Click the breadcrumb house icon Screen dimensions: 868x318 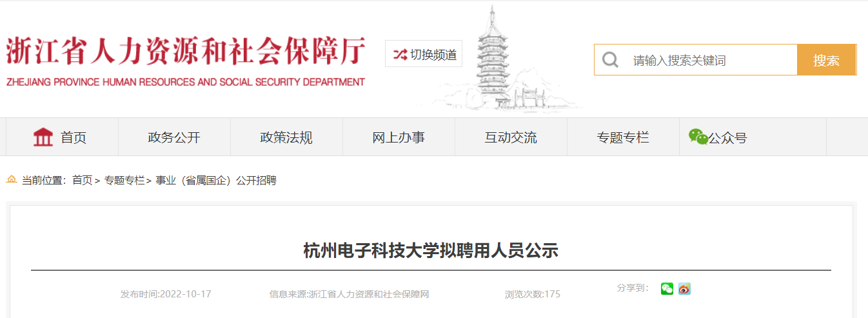12,179
